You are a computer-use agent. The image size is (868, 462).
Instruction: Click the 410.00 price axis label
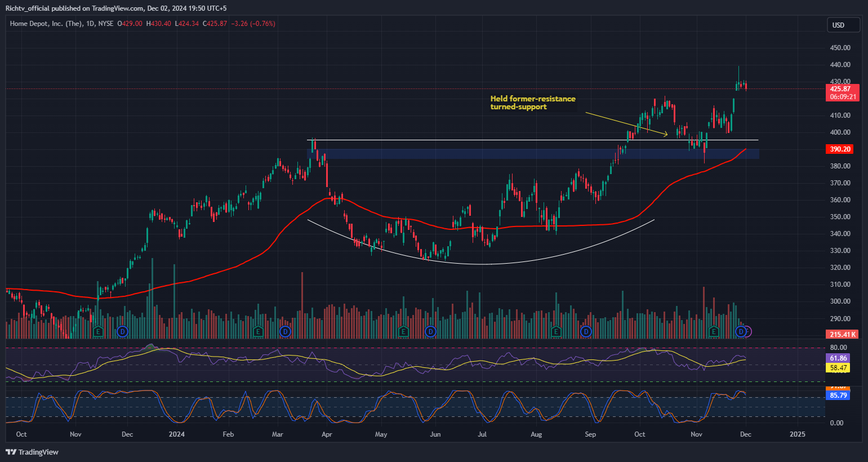[840, 115]
